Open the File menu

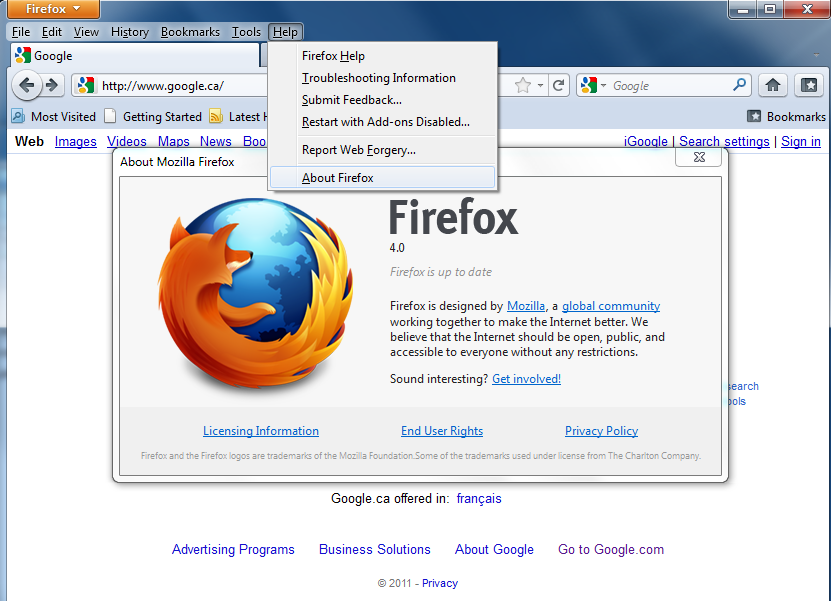21,32
